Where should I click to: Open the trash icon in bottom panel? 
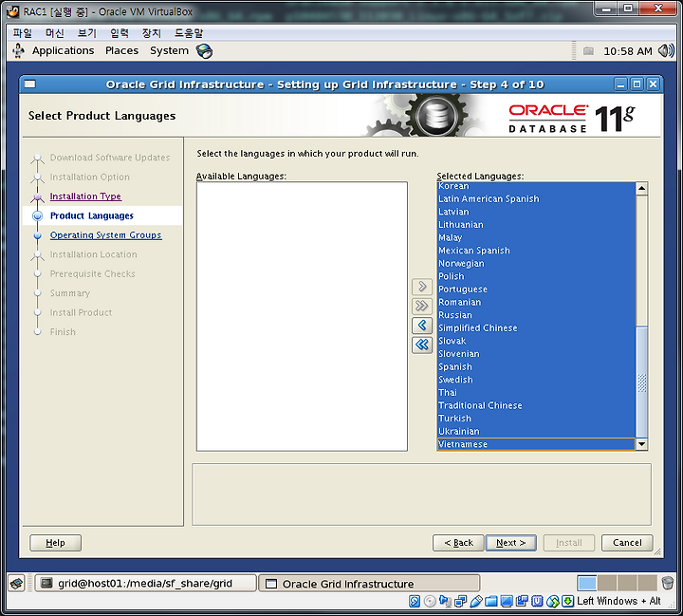point(667,583)
